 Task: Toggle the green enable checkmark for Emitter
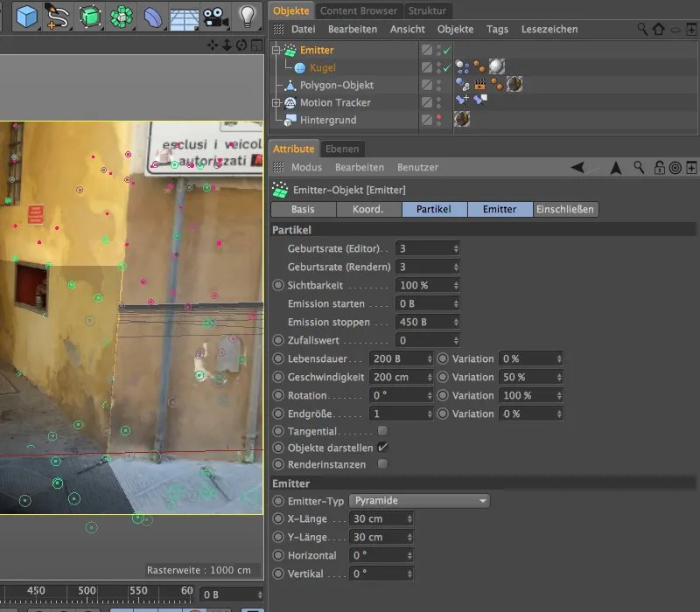447,51
